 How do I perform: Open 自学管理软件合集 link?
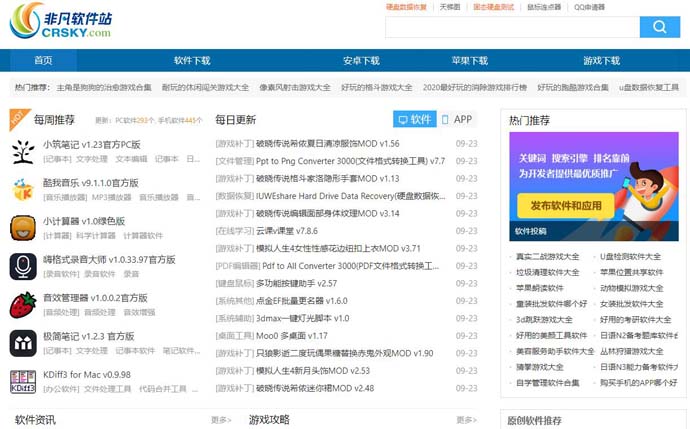[x=547, y=383]
